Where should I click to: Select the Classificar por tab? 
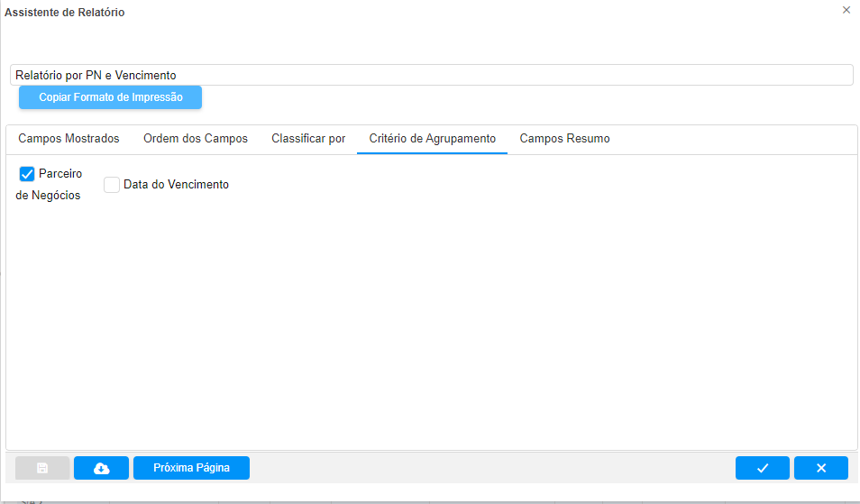pos(308,139)
